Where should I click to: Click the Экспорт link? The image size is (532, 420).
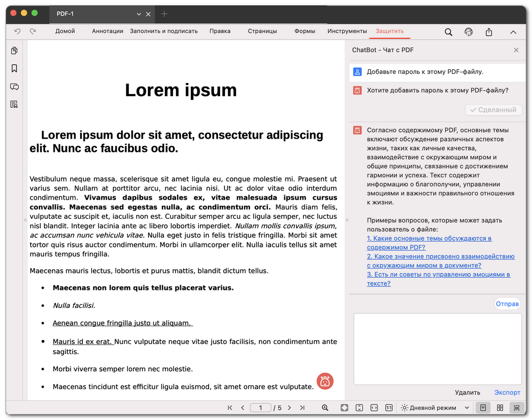pyautogui.click(x=507, y=392)
